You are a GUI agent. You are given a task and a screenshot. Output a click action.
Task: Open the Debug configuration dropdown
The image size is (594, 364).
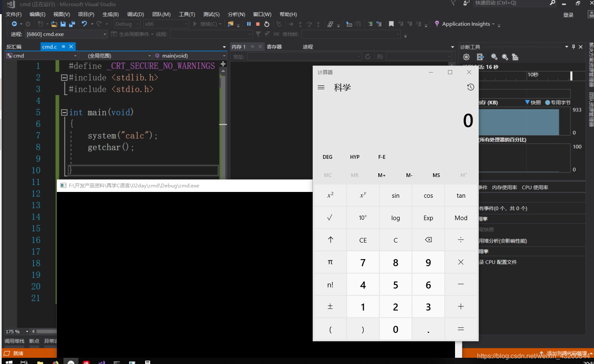coord(127,24)
